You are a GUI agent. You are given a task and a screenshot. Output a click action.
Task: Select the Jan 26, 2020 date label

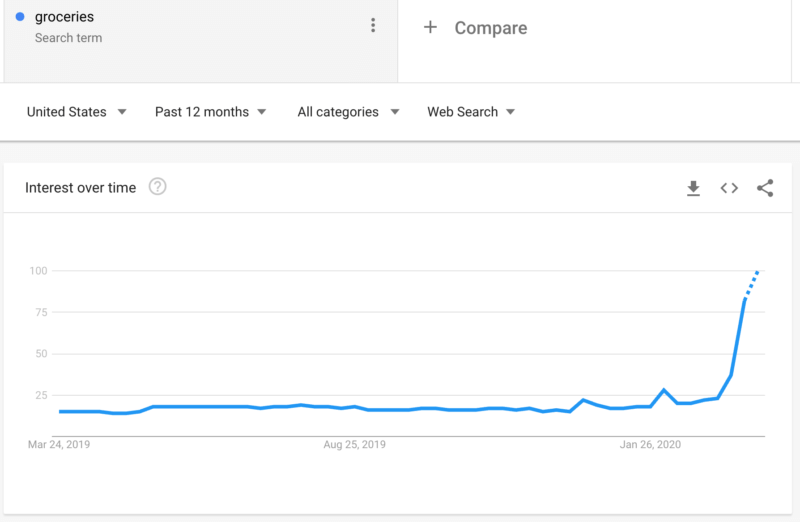click(650, 445)
